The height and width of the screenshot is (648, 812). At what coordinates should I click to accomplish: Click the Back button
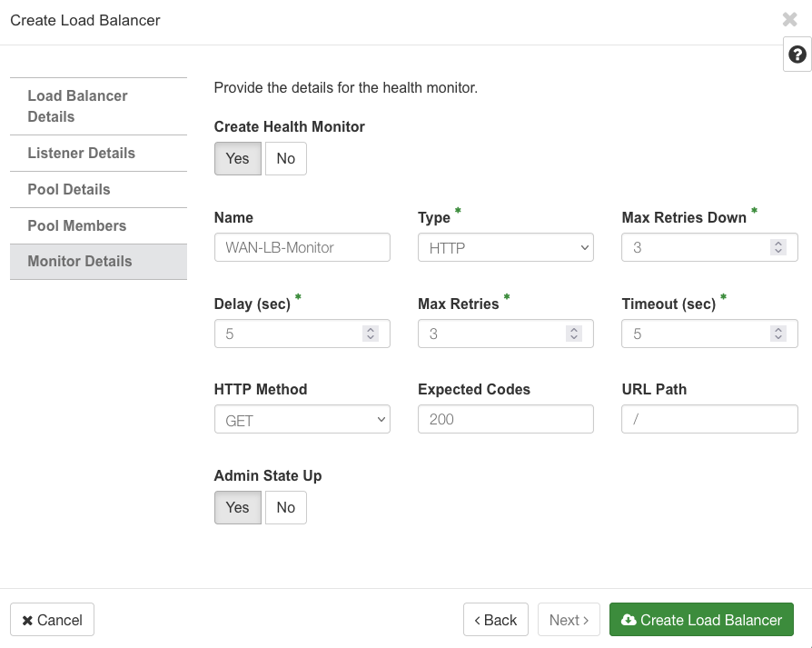coord(496,620)
